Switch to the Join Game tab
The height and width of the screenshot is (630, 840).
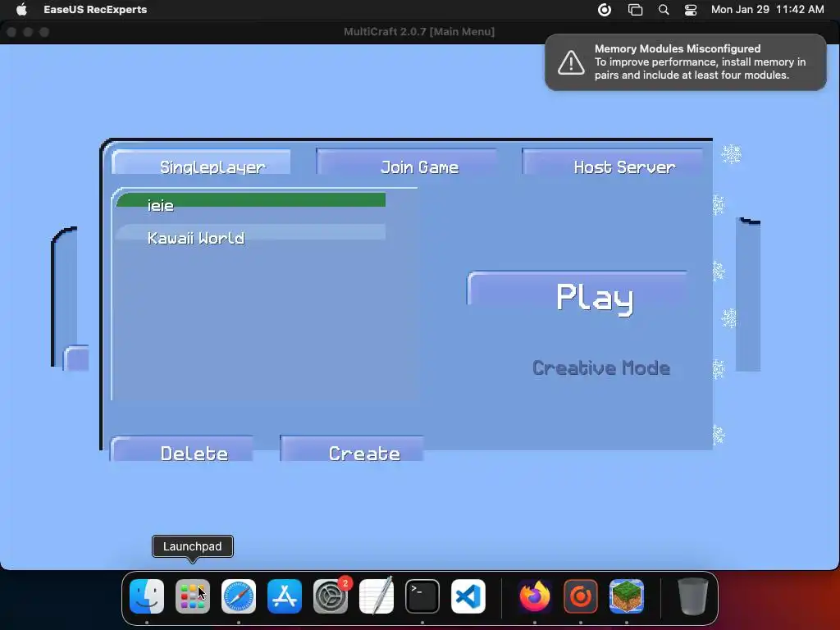[x=407, y=162]
